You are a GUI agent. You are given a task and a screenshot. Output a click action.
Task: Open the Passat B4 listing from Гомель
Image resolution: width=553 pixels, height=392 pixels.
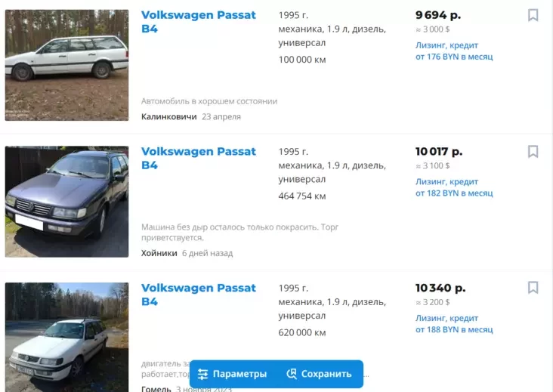coord(199,295)
